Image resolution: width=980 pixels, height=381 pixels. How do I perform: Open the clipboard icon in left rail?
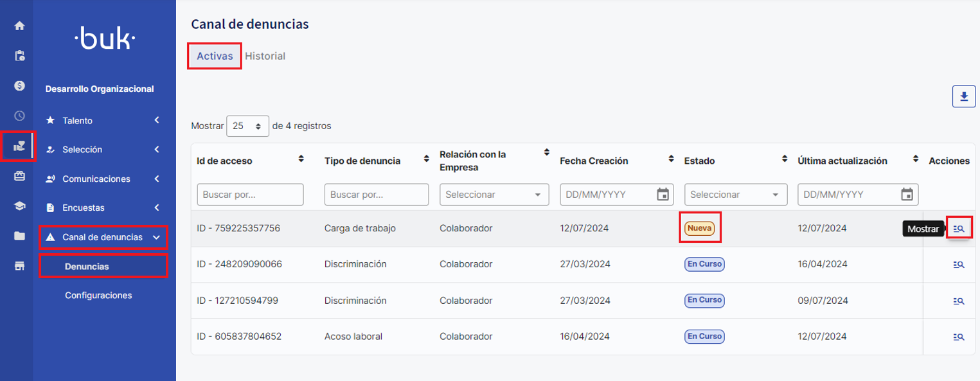19,55
